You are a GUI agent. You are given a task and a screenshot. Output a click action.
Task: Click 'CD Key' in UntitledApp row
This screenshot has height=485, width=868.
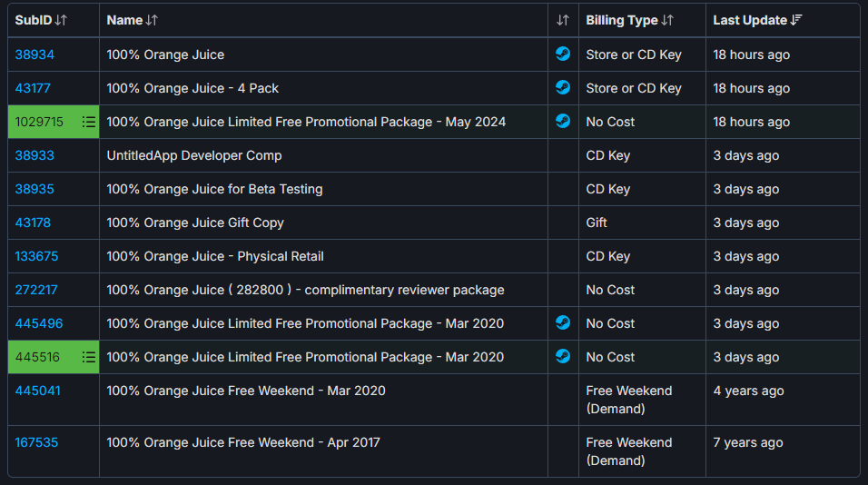(607, 155)
